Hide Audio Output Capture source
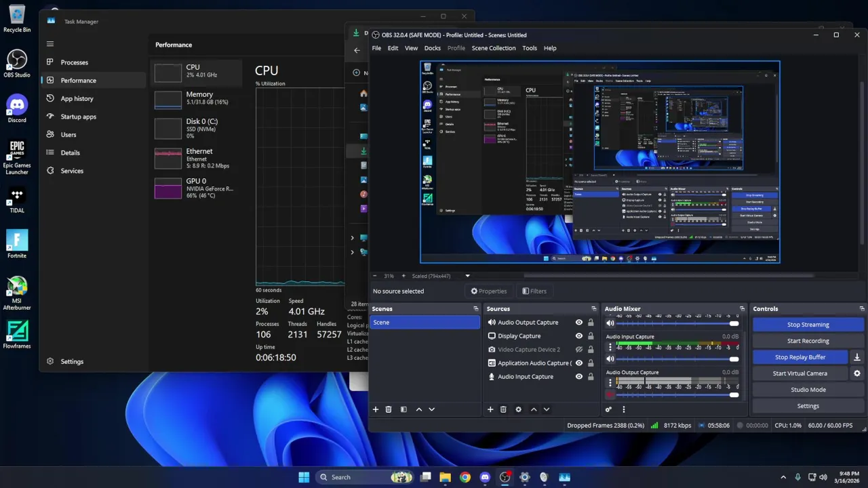The width and height of the screenshot is (868, 488). point(579,323)
